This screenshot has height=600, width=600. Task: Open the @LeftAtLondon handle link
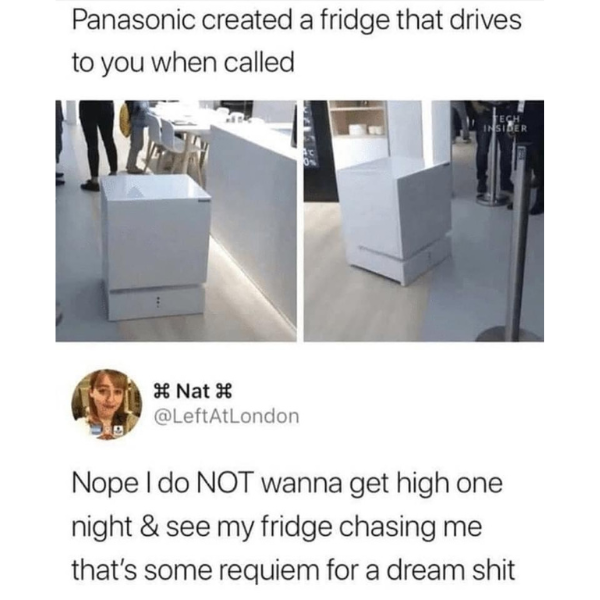tap(226, 416)
